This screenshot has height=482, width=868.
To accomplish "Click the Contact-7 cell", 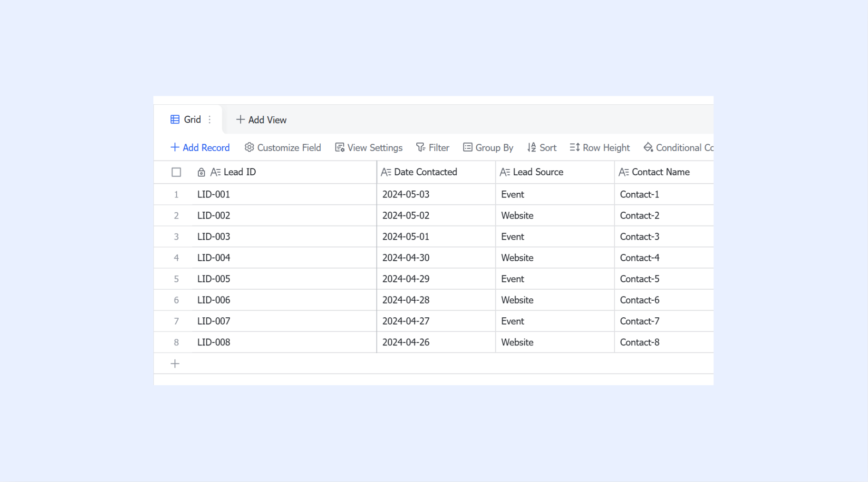I will point(664,321).
